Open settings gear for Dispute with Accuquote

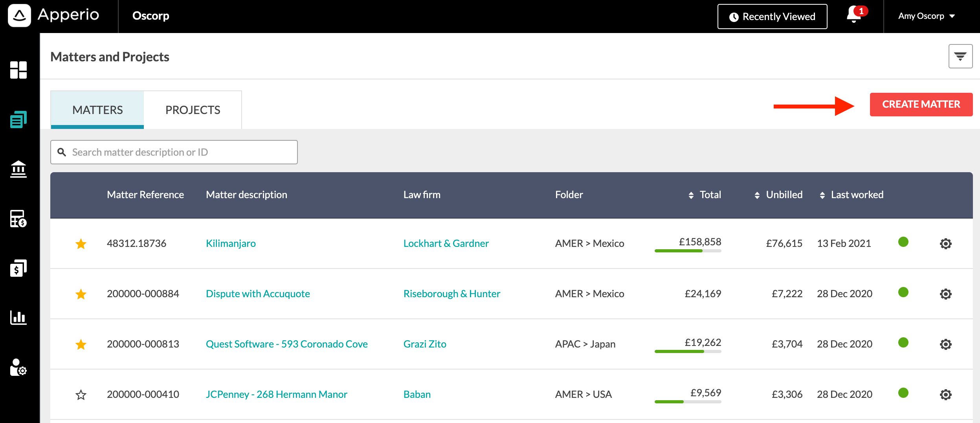pyautogui.click(x=945, y=294)
